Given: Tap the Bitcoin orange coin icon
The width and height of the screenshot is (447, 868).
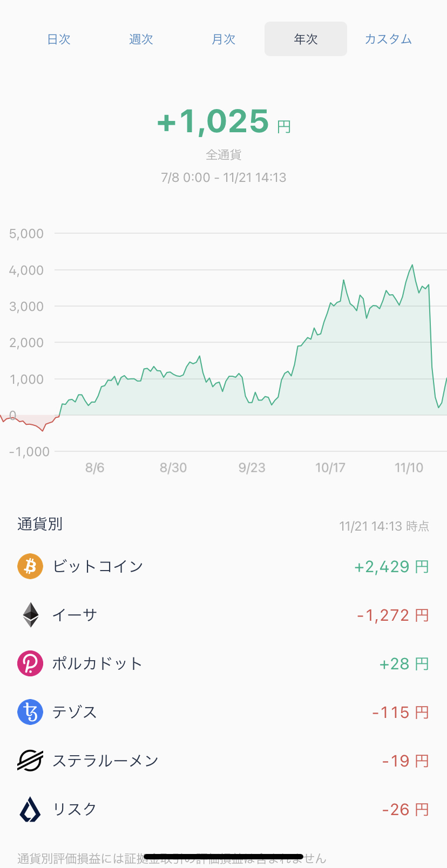Looking at the screenshot, I should click(30, 566).
